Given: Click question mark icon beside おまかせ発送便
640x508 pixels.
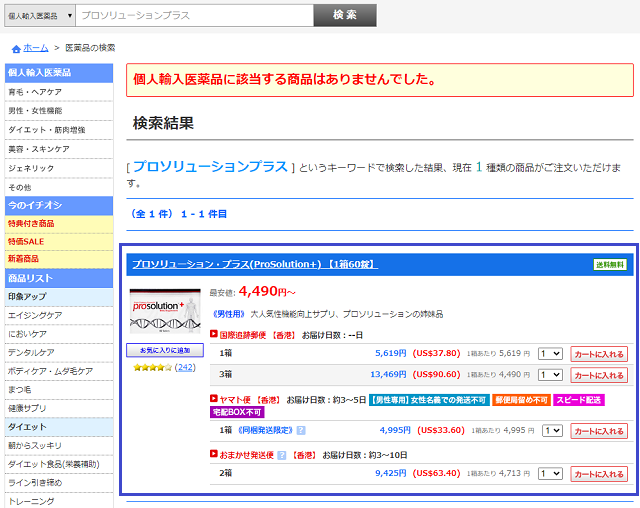Looking at the screenshot, I should 282,455.
